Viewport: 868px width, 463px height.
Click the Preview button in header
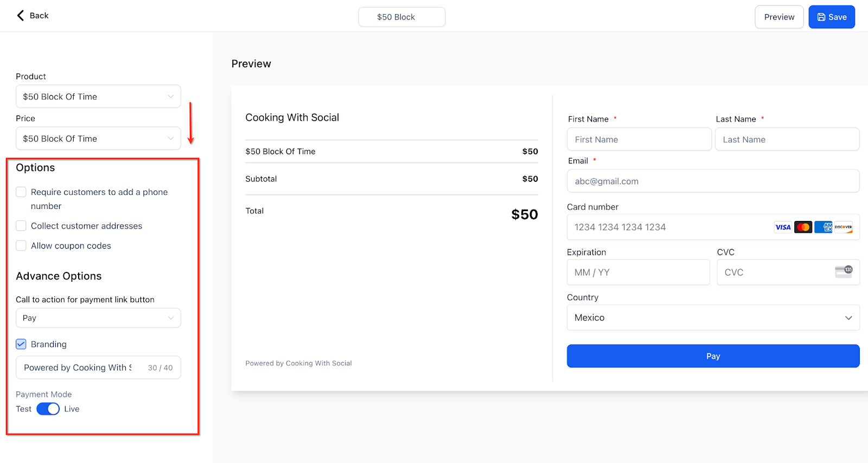click(779, 17)
